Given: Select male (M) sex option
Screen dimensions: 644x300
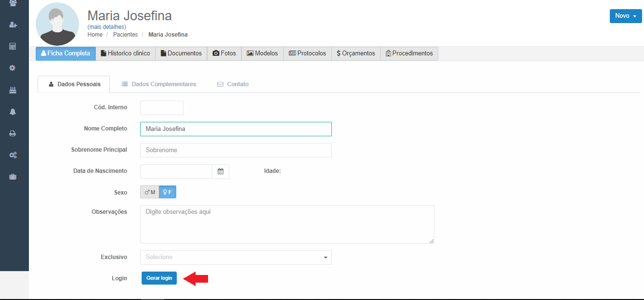Looking at the screenshot, I should [x=150, y=192].
